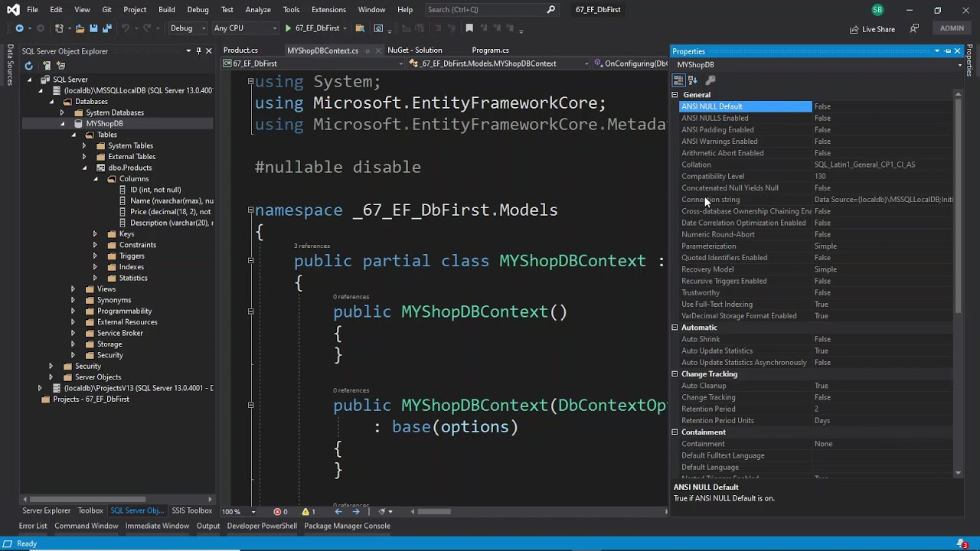Open the Error List tab

point(33,526)
